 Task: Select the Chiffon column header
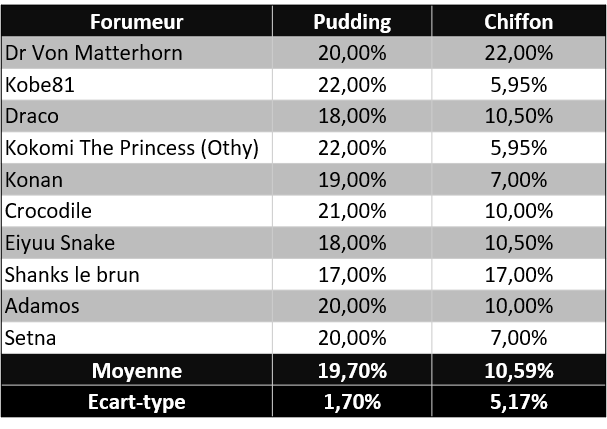pos(517,22)
